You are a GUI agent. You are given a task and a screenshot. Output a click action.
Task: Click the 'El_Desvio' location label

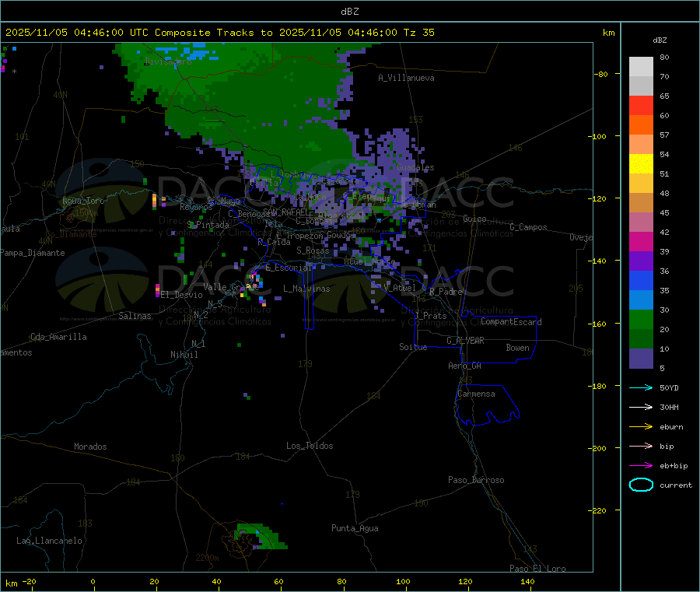coord(182,295)
